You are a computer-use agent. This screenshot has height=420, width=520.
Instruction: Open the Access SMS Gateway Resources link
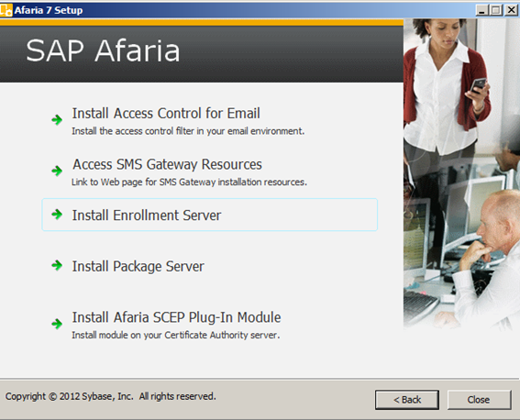(167, 164)
